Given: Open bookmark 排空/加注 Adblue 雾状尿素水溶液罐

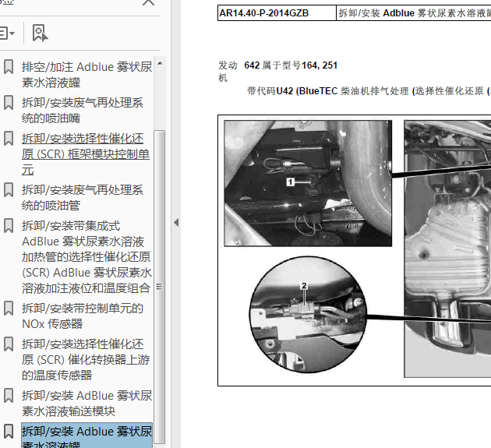Looking at the screenshot, I should (x=87, y=75).
